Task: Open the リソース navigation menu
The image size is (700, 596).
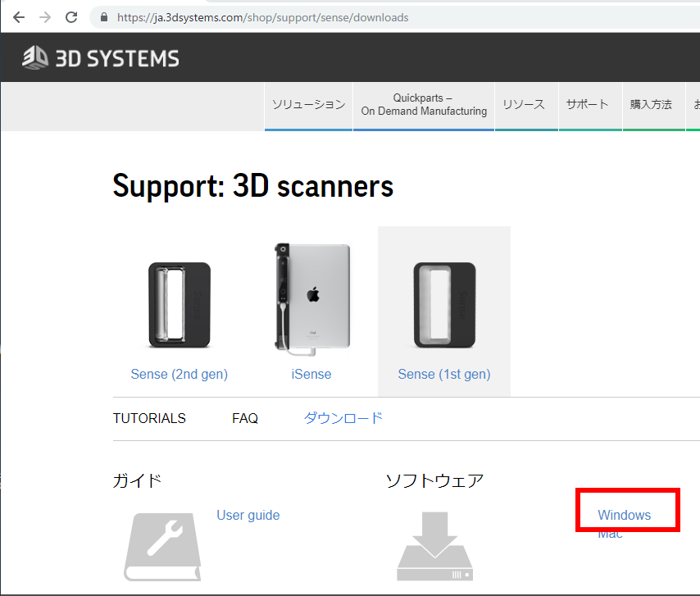Action: pos(526,105)
